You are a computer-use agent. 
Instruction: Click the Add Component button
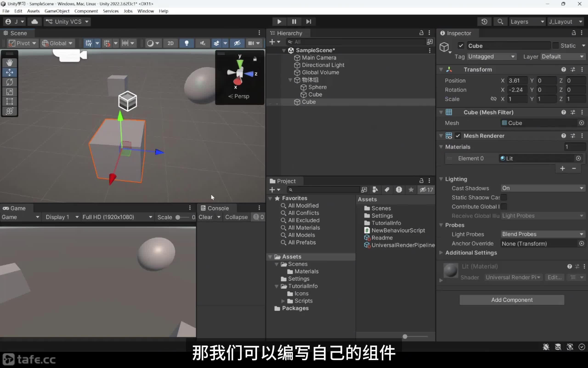(512, 300)
